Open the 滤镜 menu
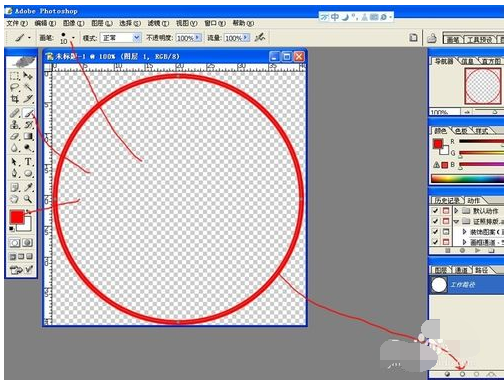The height and width of the screenshot is (383, 504). click(x=158, y=23)
